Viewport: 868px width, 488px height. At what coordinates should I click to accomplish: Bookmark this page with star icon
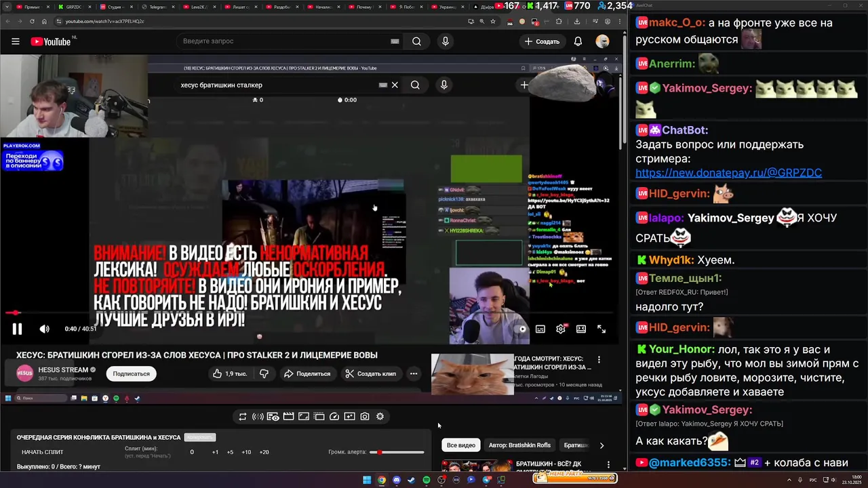click(492, 21)
